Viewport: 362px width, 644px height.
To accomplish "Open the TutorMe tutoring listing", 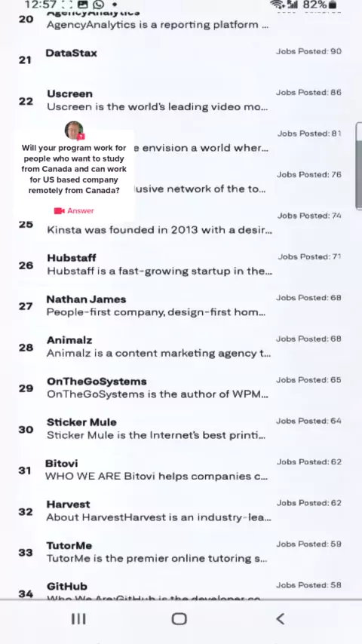I will (180, 552).
